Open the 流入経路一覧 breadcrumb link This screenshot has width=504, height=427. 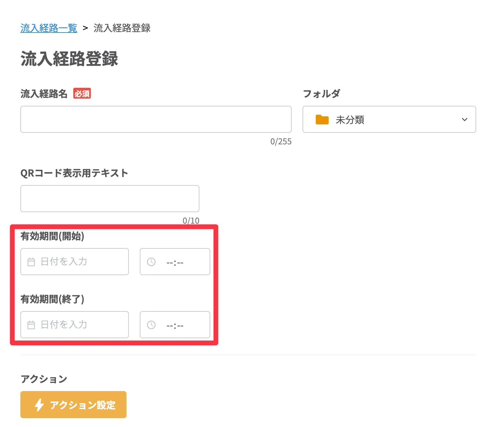(x=49, y=28)
